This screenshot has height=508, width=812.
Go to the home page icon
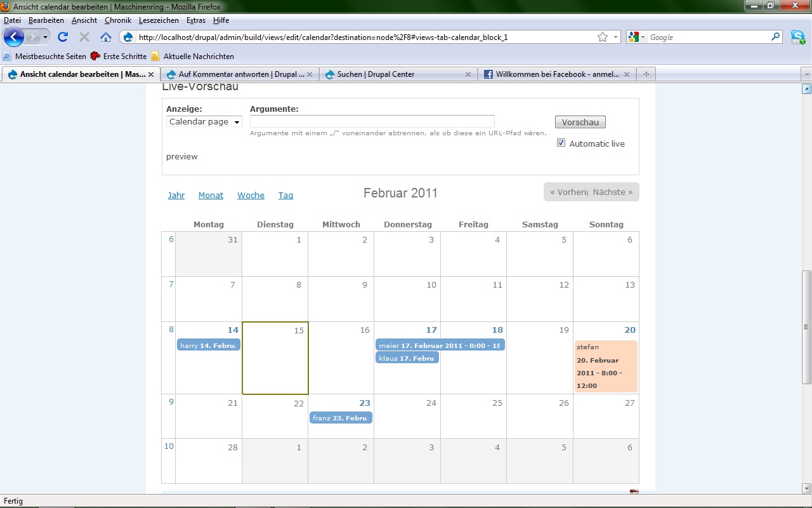tap(106, 37)
